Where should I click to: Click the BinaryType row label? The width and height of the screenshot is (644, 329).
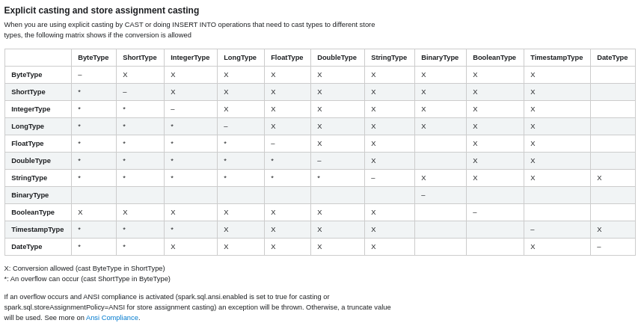30,195
